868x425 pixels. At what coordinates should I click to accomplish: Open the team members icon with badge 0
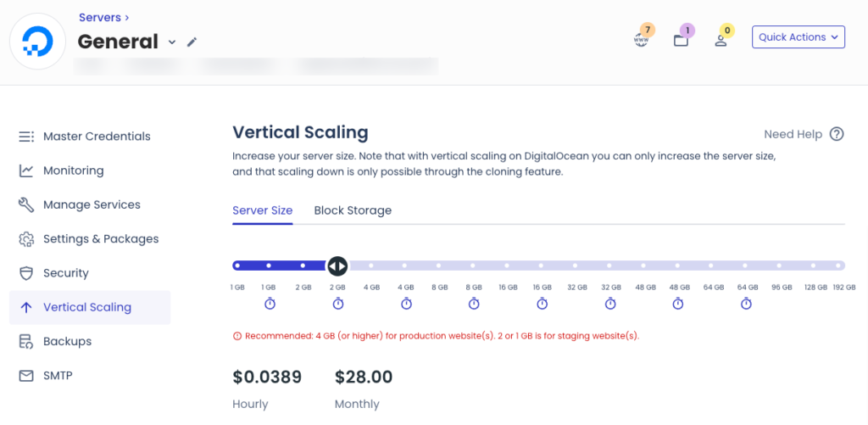721,41
